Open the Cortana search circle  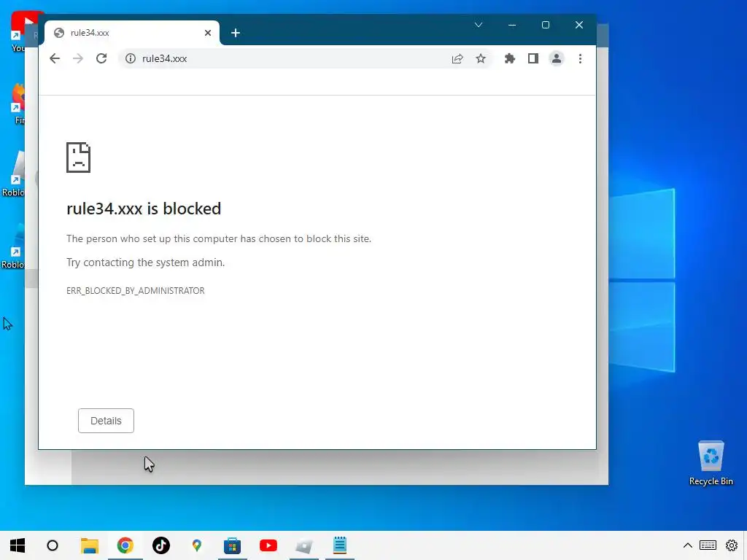click(x=53, y=545)
